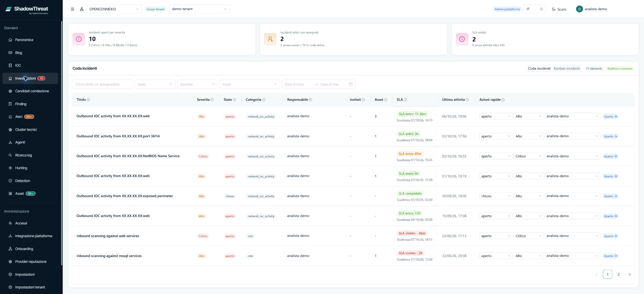Image resolution: width=644 pixels, height=294 pixels.
Task: Click the analista-demo user avatar
Action: click(x=579, y=9)
